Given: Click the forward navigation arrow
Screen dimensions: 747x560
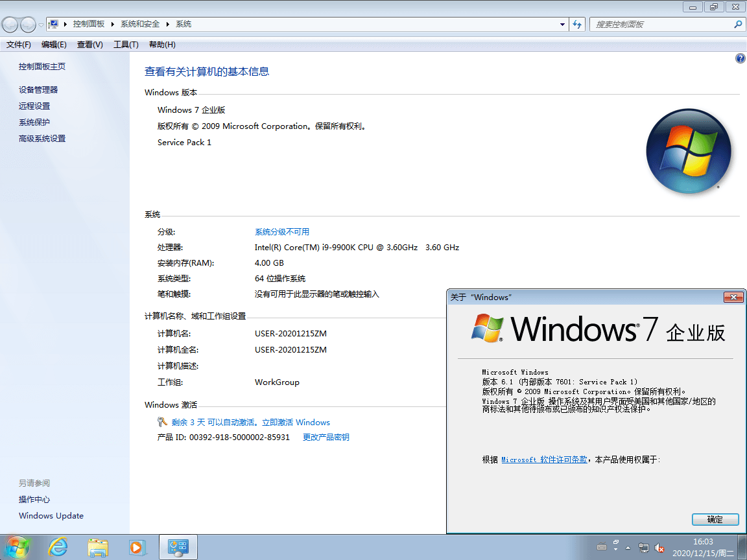Looking at the screenshot, I should click(x=27, y=24).
